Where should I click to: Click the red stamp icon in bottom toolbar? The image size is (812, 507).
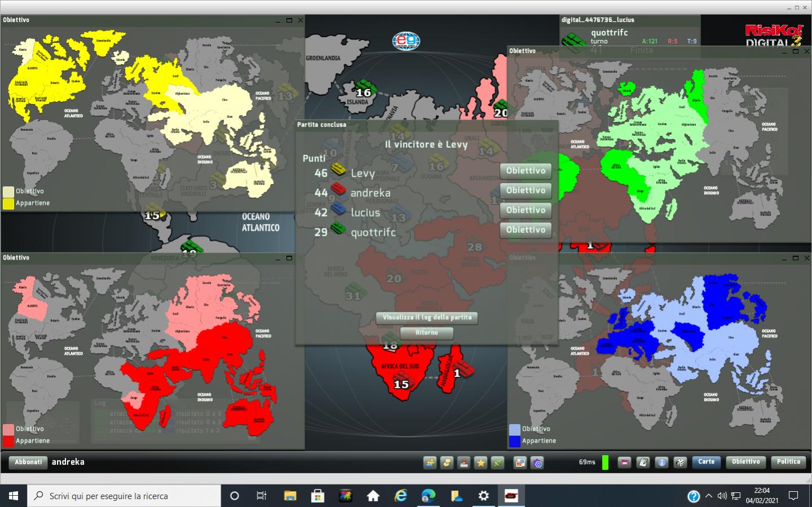click(x=464, y=463)
